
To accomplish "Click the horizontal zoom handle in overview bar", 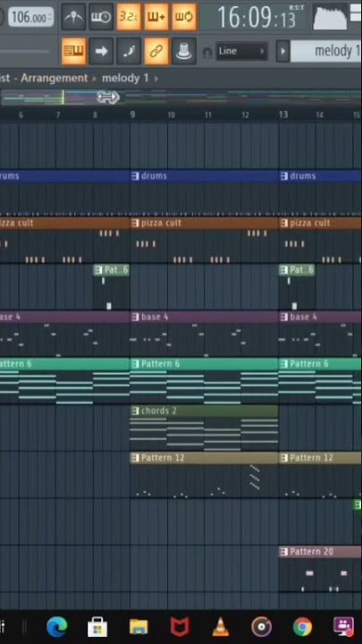I will [x=108, y=97].
